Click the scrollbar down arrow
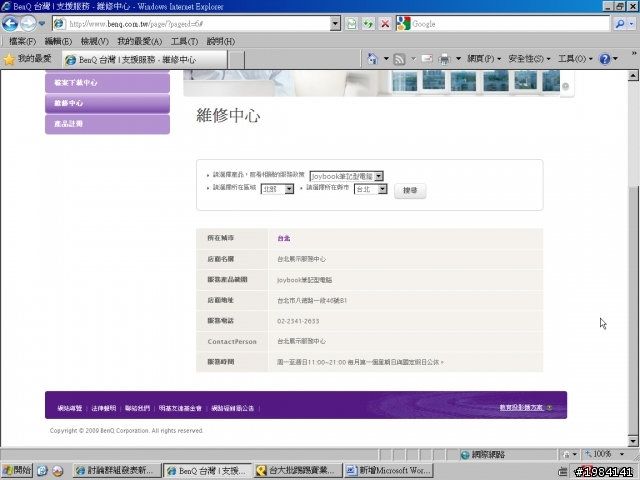Screen dimensions: 640x480 pyautogui.click(x=633, y=441)
